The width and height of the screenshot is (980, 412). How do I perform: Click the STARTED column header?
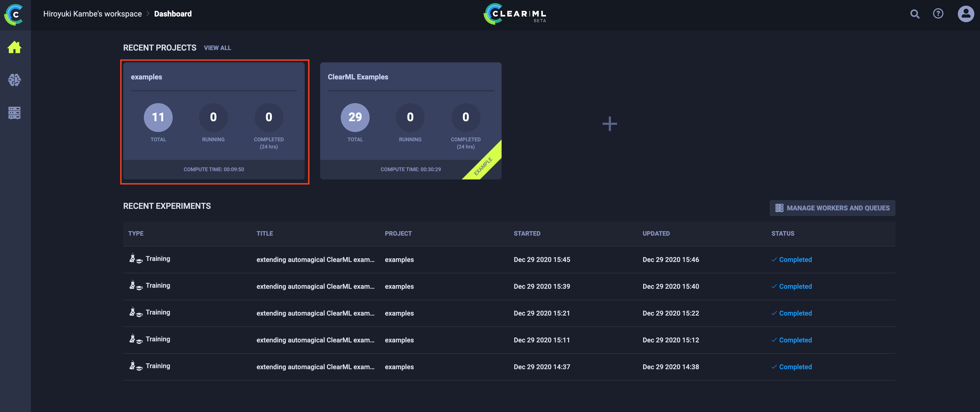click(x=527, y=234)
